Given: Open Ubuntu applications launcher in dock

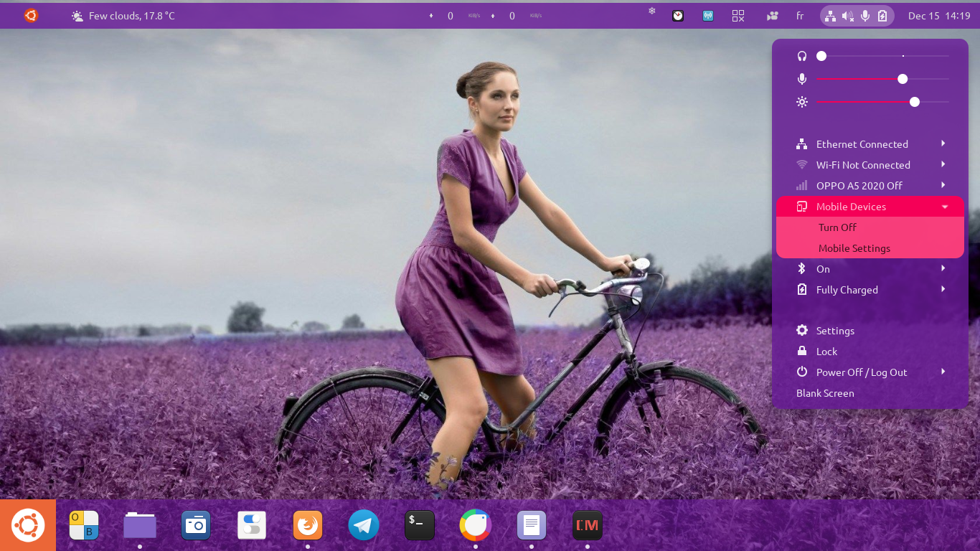Looking at the screenshot, I should pyautogui.click(x=28, y=525).
